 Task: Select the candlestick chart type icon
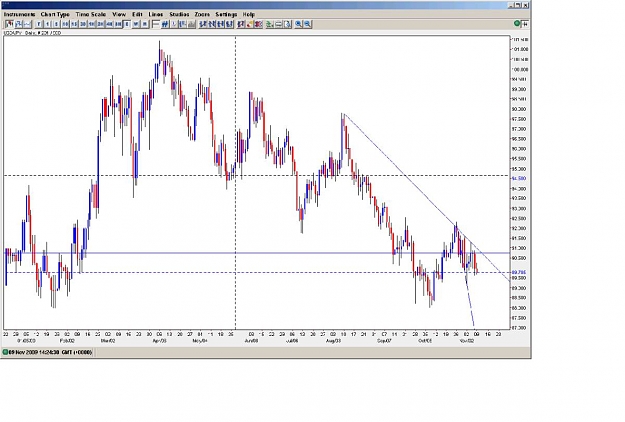[x=9, y=24]
